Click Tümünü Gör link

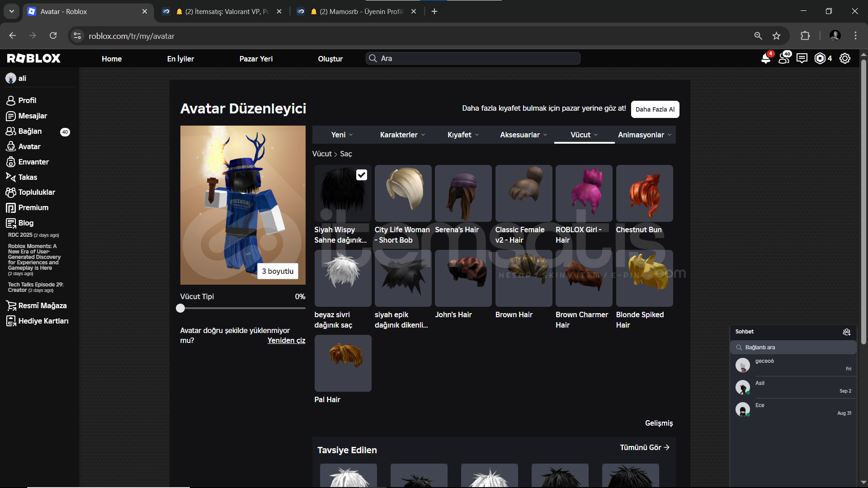click(645, 447)
